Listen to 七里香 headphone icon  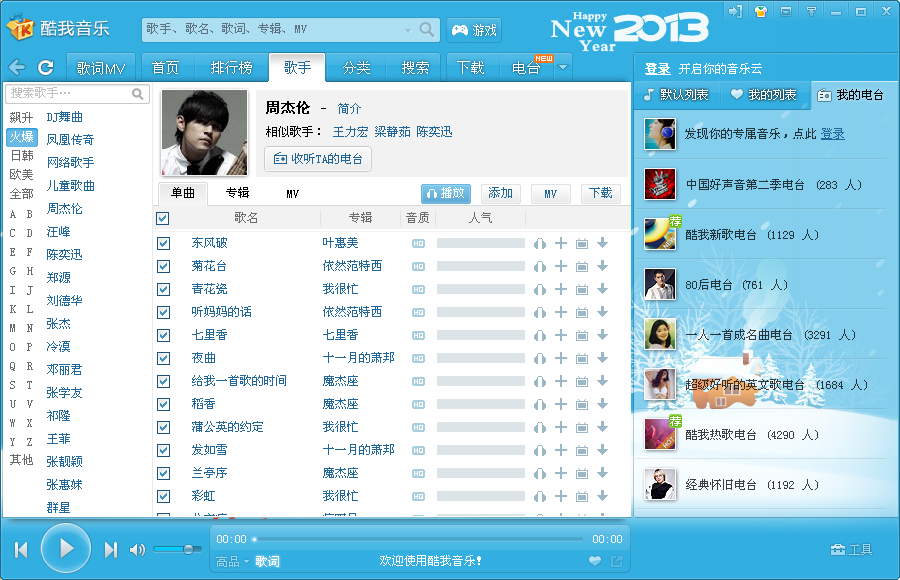(x=540, y=335)
